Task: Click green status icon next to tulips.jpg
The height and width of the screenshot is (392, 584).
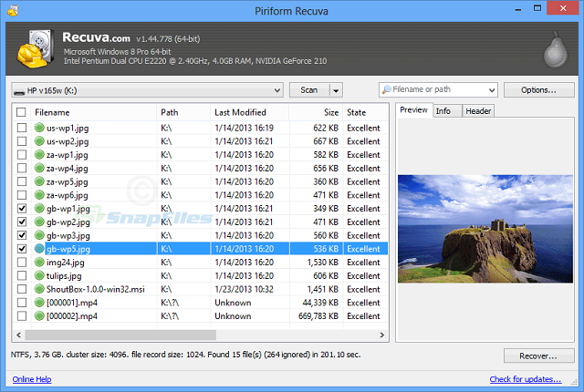Action: (x=39, y=275)
